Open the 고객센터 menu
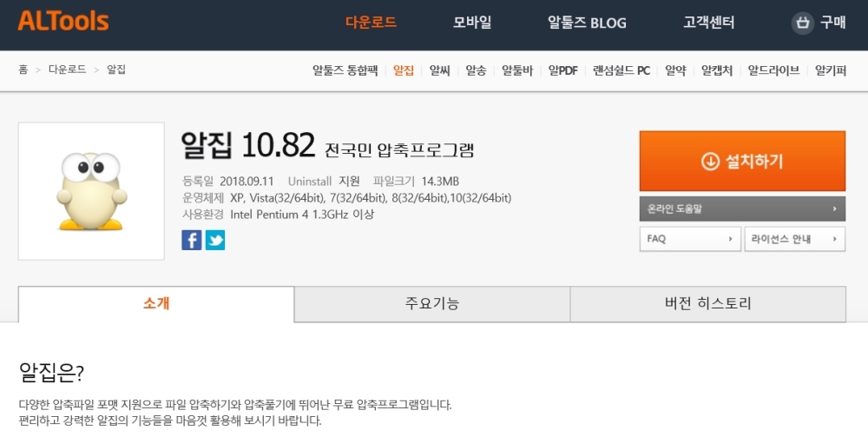The height and width of the screenshot is (437, 868). coord(708,23)
